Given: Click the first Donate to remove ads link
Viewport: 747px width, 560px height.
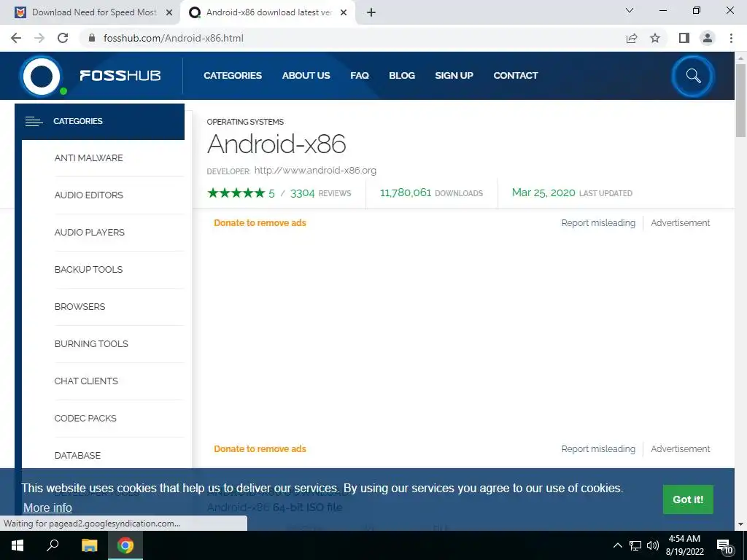Looking at the screenshot, I should point(260,223).
